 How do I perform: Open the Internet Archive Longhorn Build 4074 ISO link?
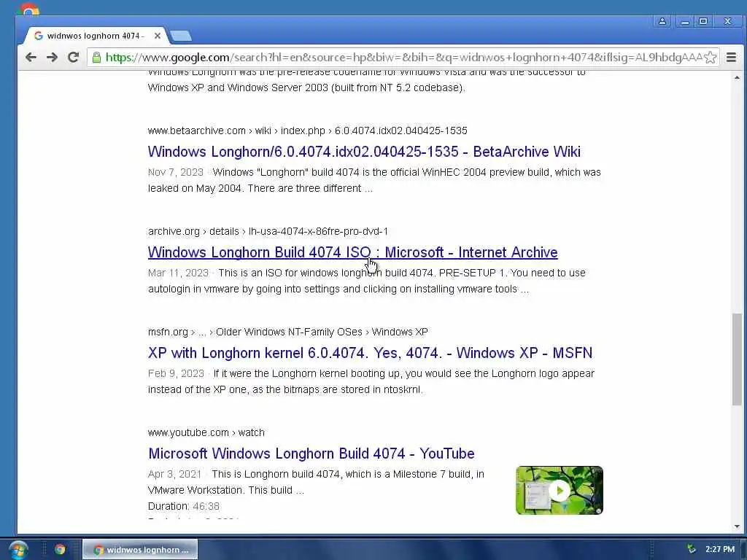point(352,252)
